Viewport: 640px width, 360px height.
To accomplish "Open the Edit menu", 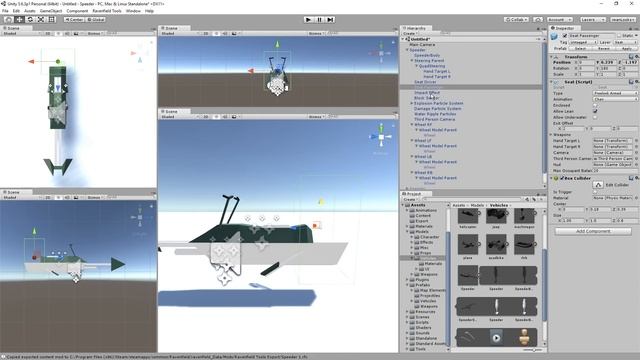I will pyautogui.click(x=16, y=11).
